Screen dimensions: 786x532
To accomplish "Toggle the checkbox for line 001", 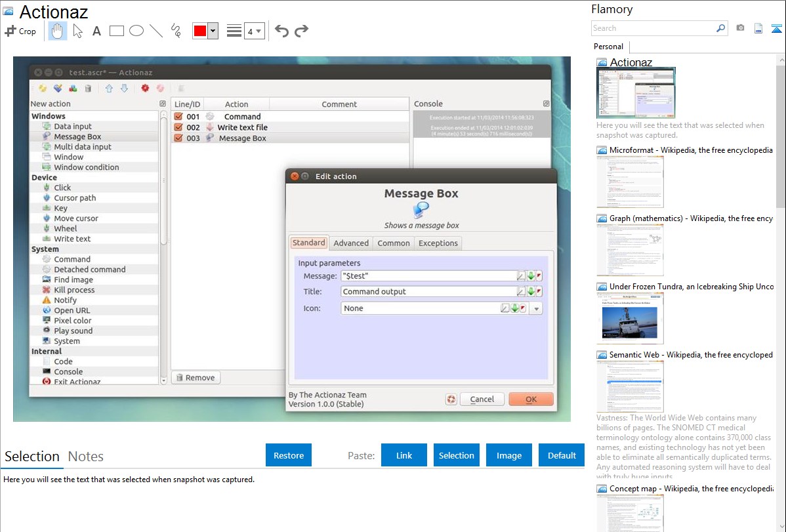I will (x=178, y=116).
